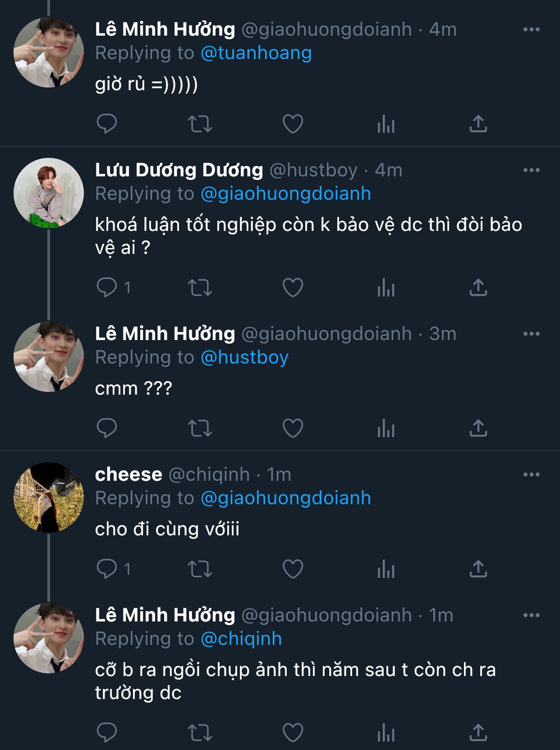Open more options menu on cheese's tweet
Image resolution: width=560 pixels, height=750 pixels.
pyautogui.click(x=531, y=475)
